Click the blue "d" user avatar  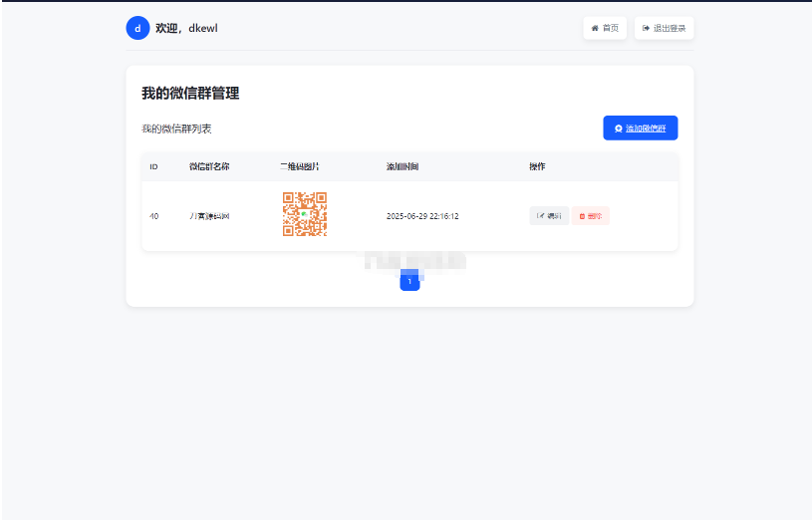[x=137, y=28]
